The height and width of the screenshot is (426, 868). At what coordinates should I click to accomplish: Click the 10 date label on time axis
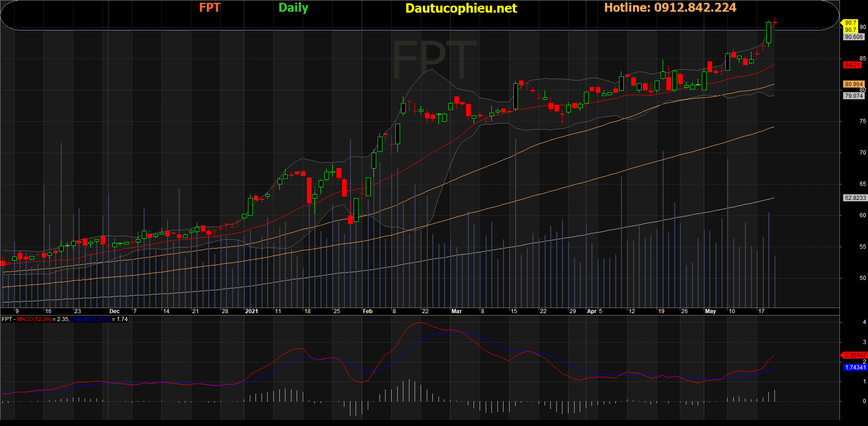pyautogui.click(x=732, y=311)
